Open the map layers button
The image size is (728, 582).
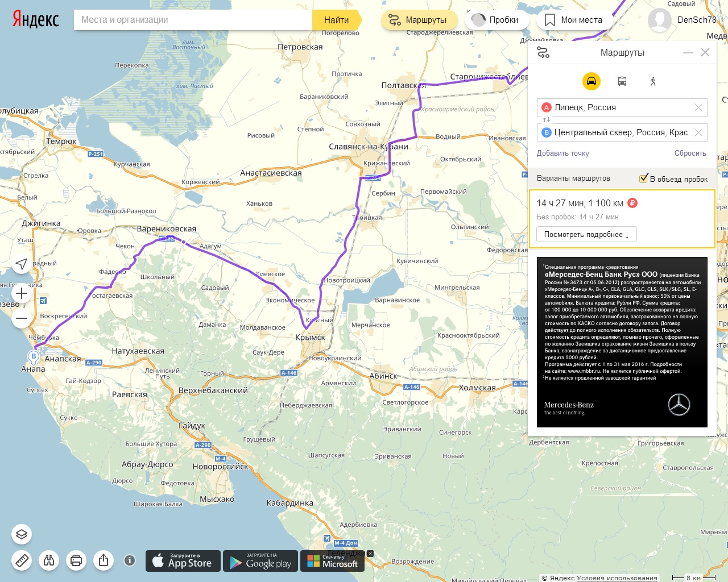tap(22, 534)
